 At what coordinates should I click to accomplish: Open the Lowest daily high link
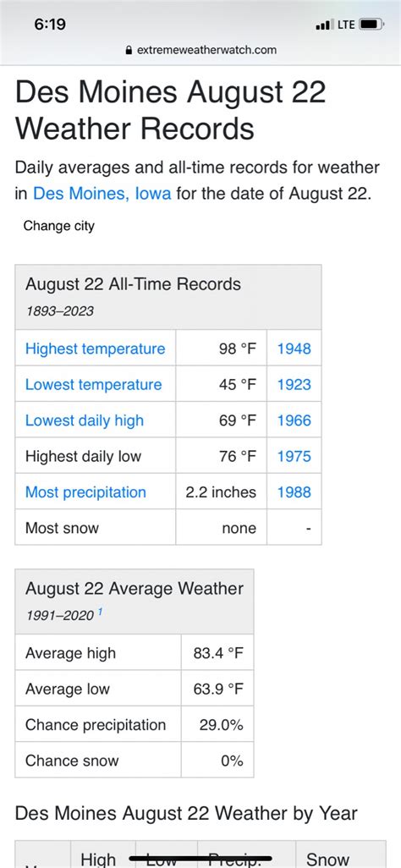click(x=85, y=420)
